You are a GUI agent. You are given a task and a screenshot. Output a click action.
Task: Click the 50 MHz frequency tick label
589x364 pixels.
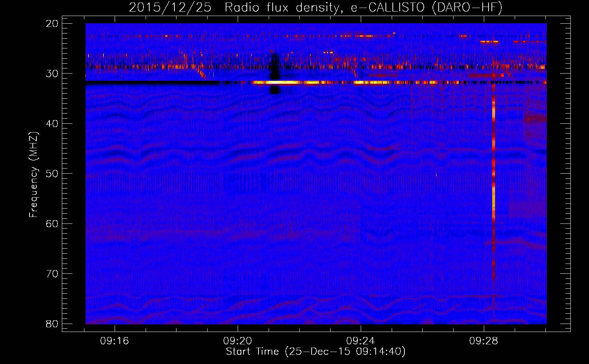(x=52, y=174)
